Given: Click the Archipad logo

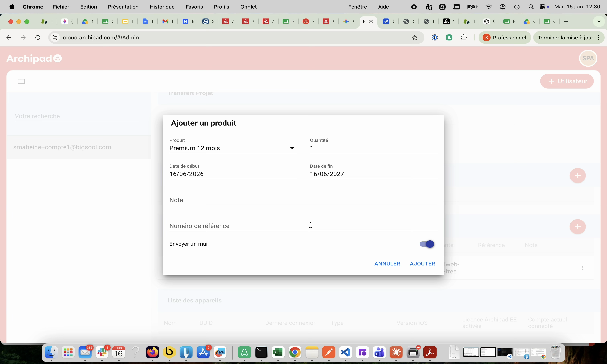Looking at the screenshot, I should tap(34, 58).
